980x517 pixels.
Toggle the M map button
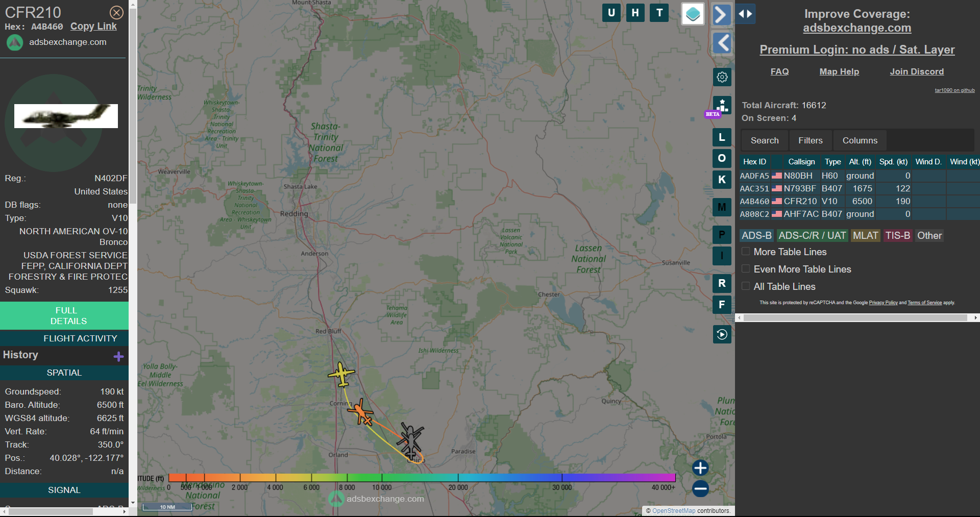coord(722,207)
